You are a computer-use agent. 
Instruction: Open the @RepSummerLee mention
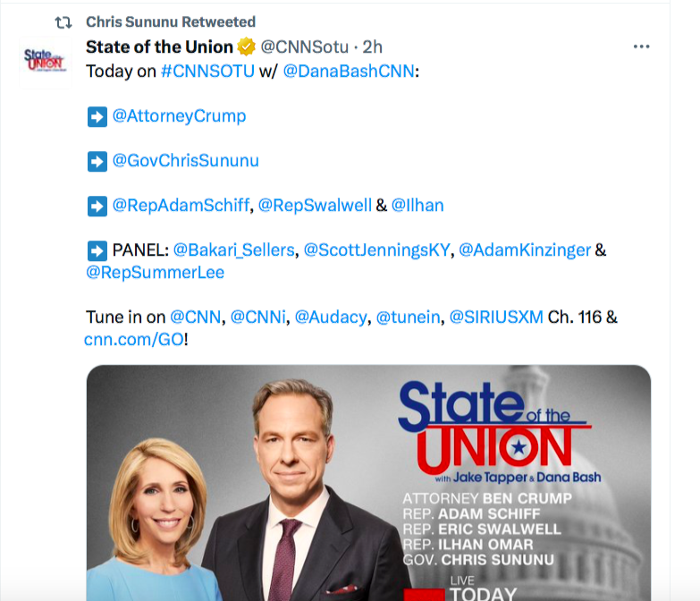(155, 273)
